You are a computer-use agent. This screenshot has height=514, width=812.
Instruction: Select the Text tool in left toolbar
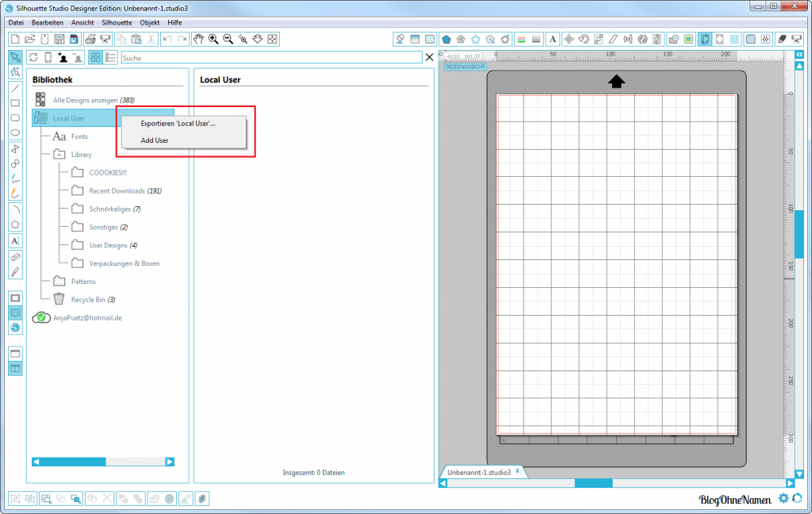click(15, 240)
